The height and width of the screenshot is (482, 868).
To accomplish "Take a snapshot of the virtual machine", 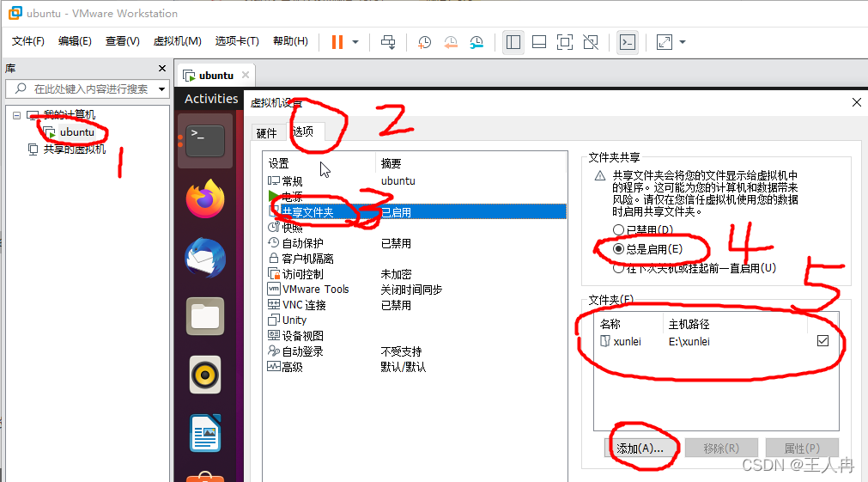I will pyautogui.click(x=425, y=42).
